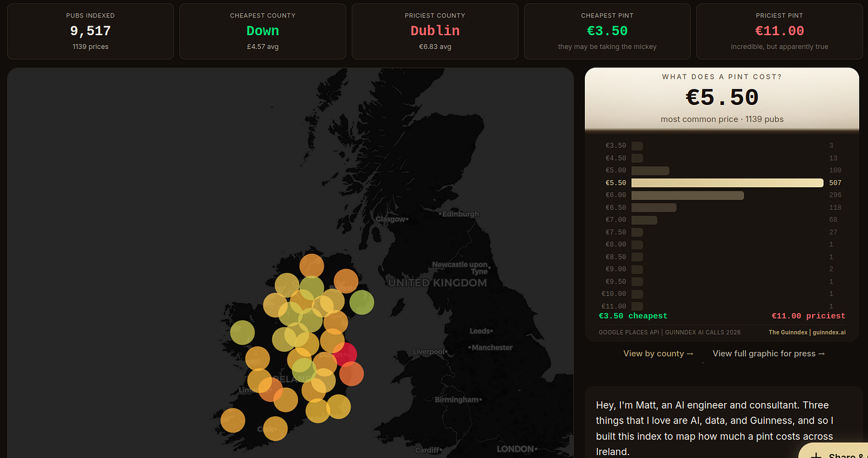Click "they may be taking the mickey" caption

tap(607, 47)
